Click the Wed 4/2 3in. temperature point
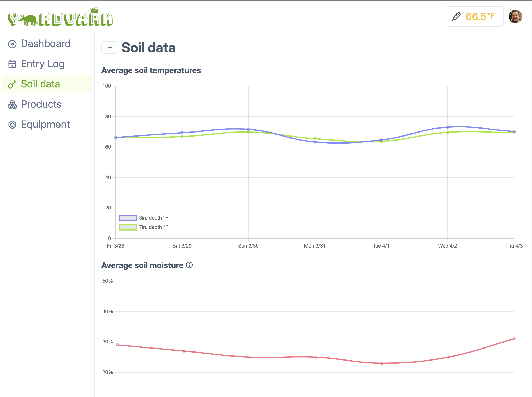This screenshot has height=397, width=532. click(x=448, y=127)
